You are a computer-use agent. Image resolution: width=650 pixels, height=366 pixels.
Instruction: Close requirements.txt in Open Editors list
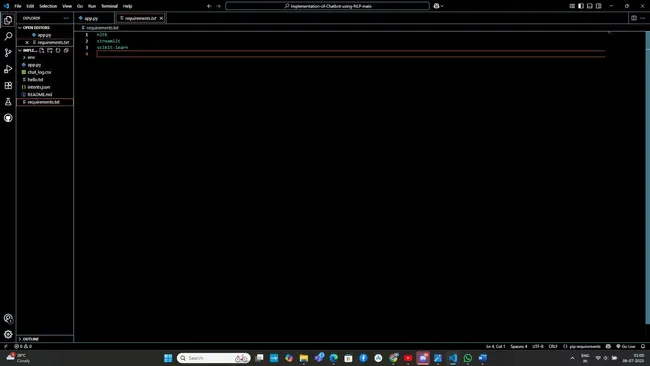(x=27, y=43)
